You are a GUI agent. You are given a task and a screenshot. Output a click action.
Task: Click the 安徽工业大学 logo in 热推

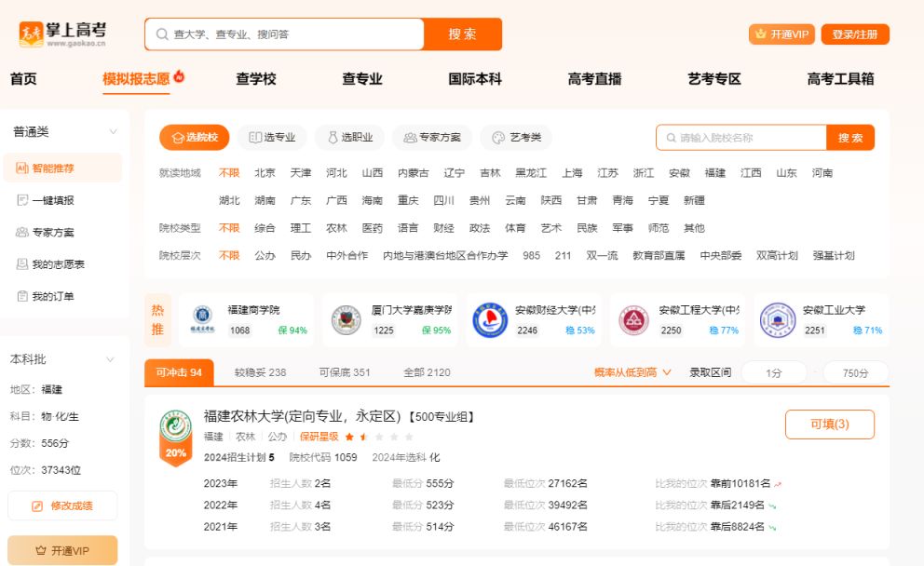[x=777, y=320]
